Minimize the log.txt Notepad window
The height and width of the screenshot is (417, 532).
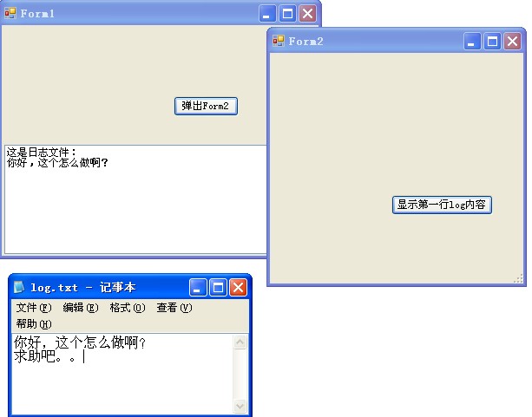(198, 287)
